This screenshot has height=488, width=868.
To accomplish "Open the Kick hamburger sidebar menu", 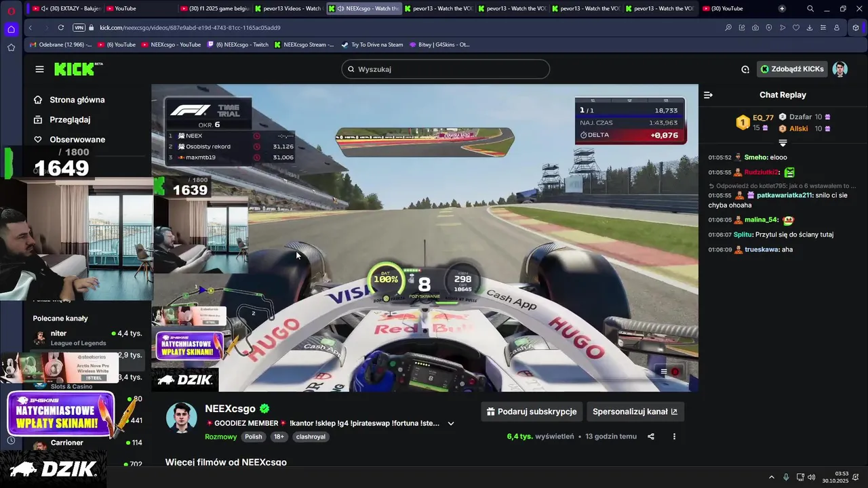I will 39,69.
